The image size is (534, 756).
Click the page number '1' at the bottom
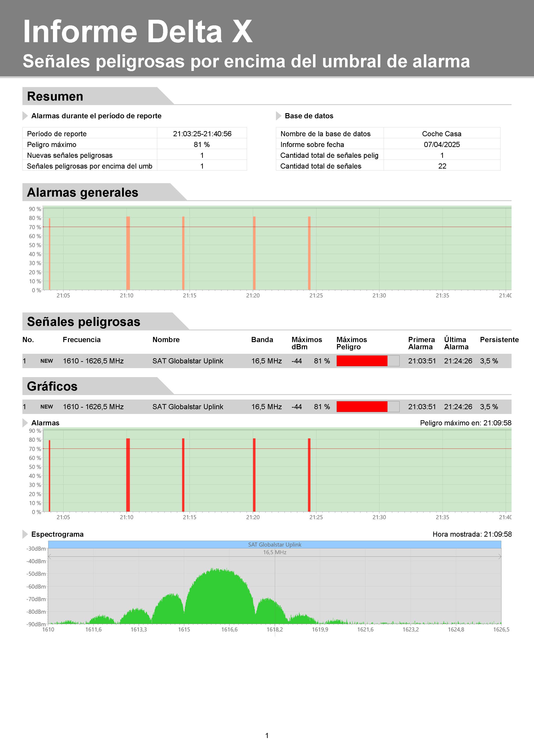pos(267,736)
